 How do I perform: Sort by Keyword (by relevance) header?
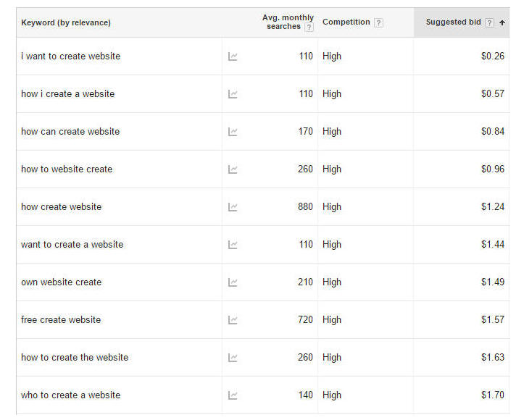[x=66, y=22]
